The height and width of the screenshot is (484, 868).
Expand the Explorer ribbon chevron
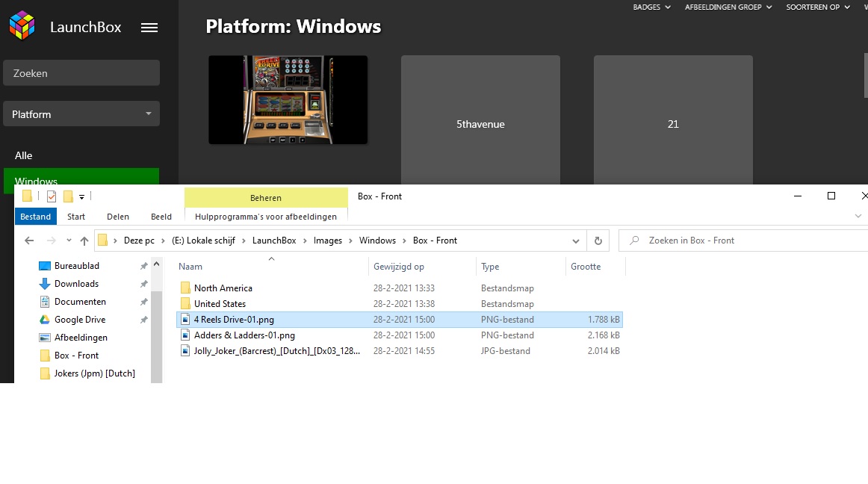coord(858,216)
